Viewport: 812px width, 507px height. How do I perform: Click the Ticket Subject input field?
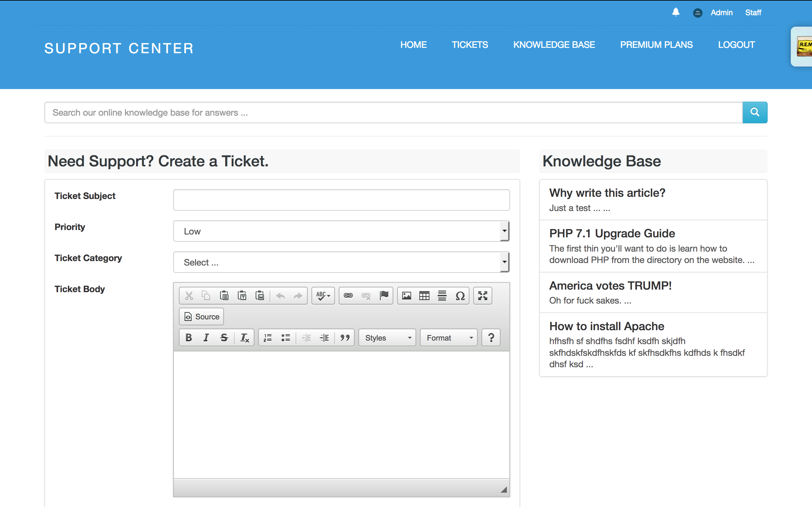pos(341,200)
